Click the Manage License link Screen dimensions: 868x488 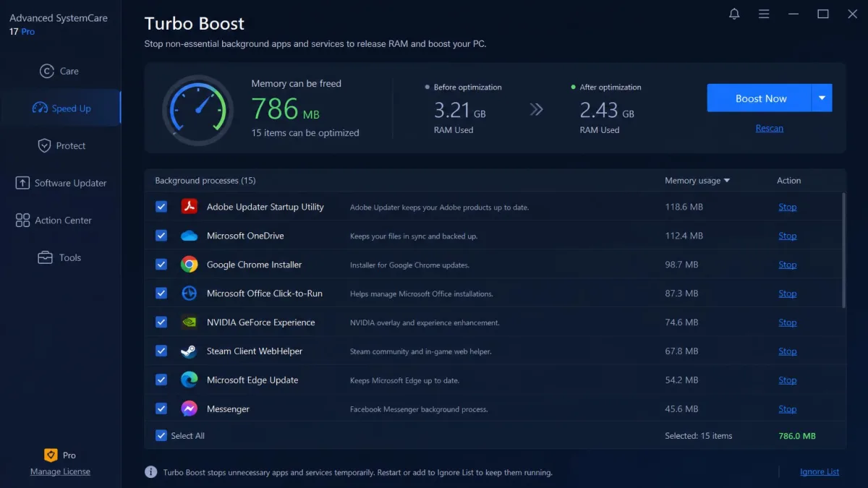click(60, 471)
